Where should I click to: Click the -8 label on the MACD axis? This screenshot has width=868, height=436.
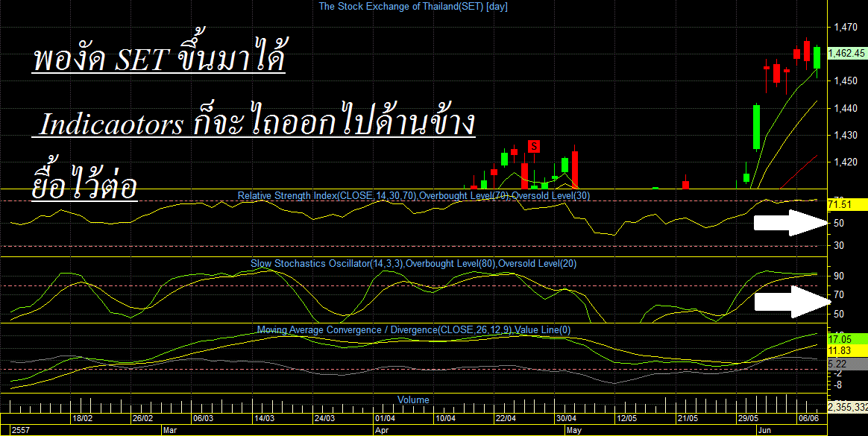(837, 385)
